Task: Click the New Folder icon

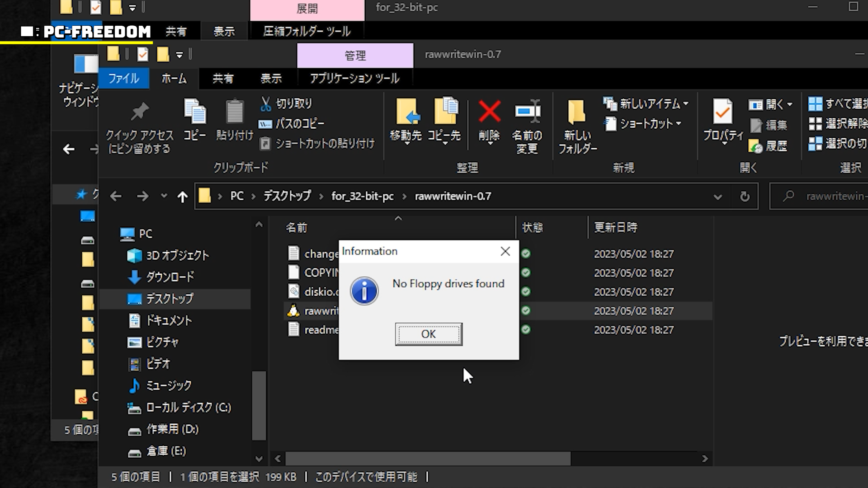Action: [577, 112]
